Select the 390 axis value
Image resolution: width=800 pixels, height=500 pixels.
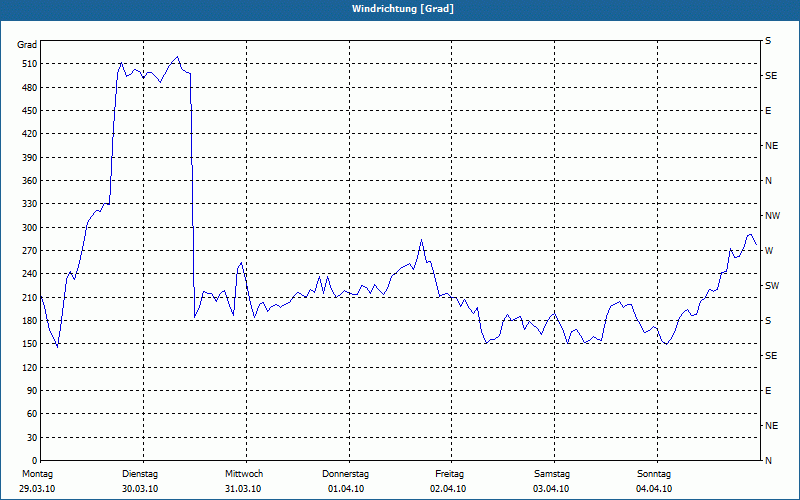pyautogui.click(x=29, y=158)
